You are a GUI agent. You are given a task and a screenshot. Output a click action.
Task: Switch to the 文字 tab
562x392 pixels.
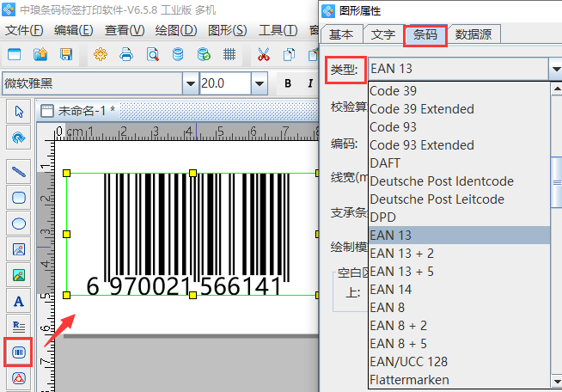click(383, 34)
